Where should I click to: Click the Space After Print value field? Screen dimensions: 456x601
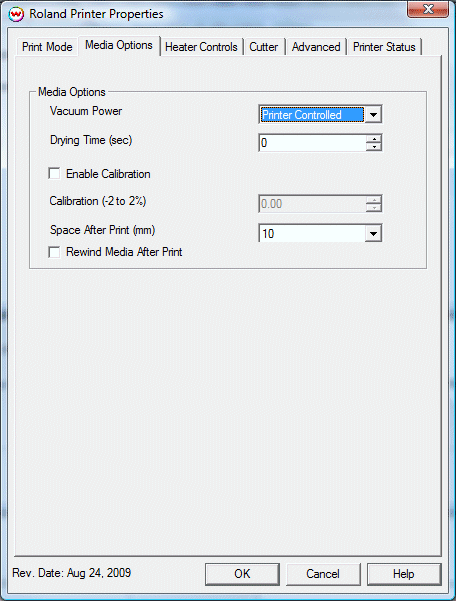coord(312,233)
